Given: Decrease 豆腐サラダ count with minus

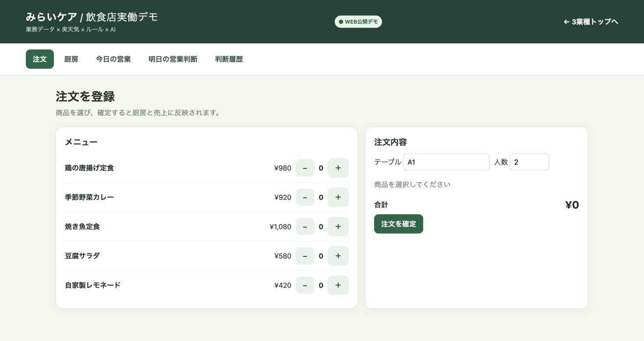Looking at the screenshot, I should click(x=305, y=256).
